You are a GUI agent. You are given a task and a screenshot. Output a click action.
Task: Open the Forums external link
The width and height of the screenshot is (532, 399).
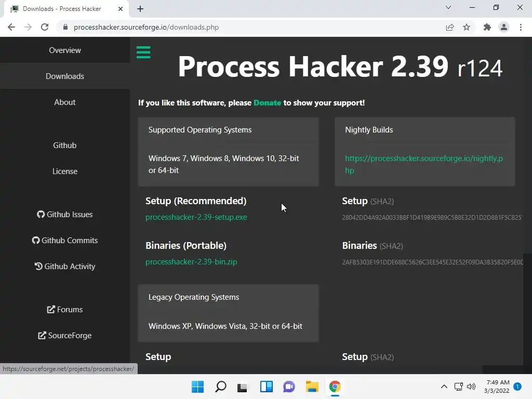pos(65,310)
